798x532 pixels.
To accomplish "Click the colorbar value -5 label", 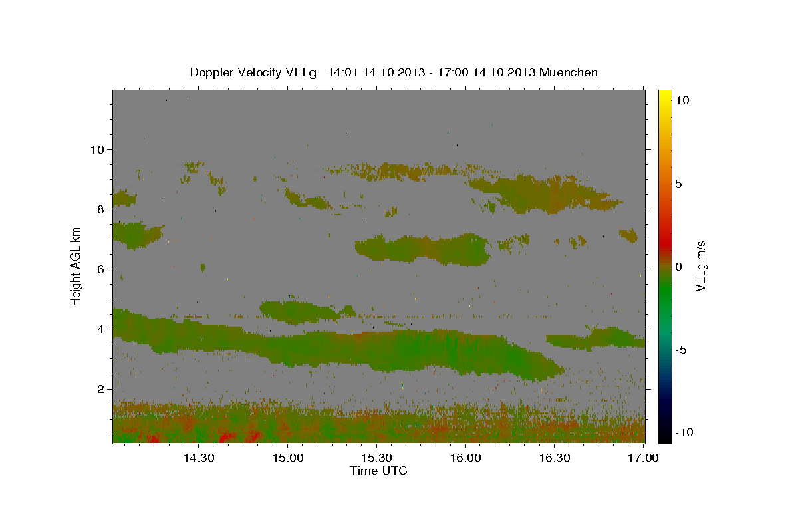I will click(680, 350).
